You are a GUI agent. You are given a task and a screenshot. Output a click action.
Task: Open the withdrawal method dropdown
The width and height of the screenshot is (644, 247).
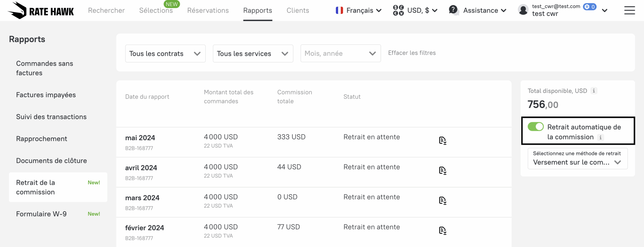click(x=577, y=159)
